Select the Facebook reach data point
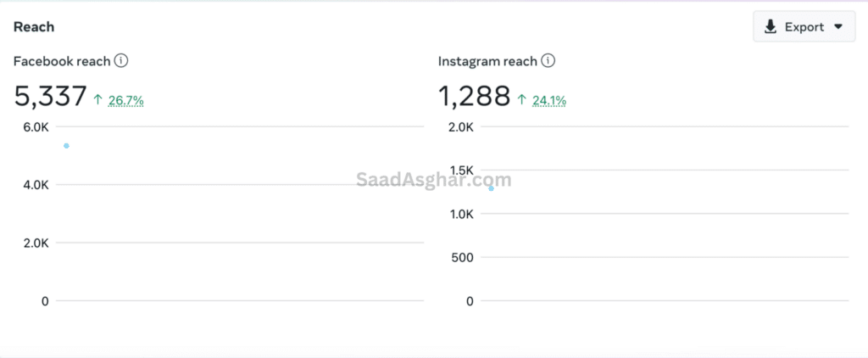The width and height of the screenshot is (868, 358). pos(66,146)
